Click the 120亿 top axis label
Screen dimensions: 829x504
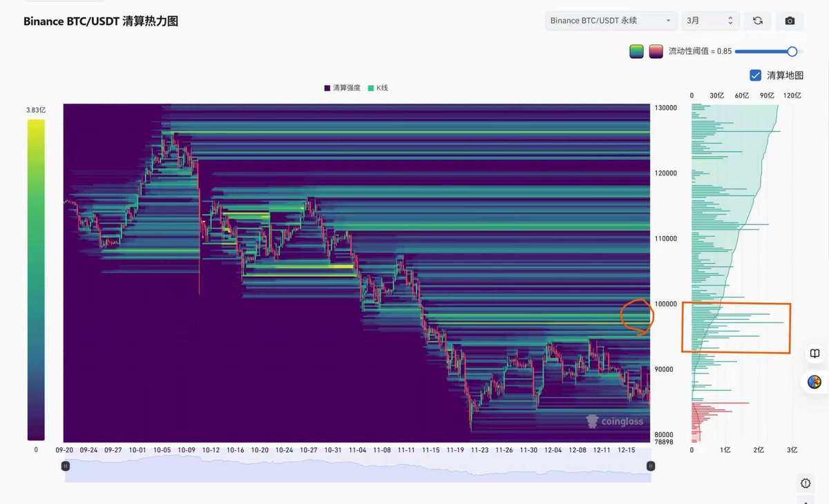click(x=793, y=95)
